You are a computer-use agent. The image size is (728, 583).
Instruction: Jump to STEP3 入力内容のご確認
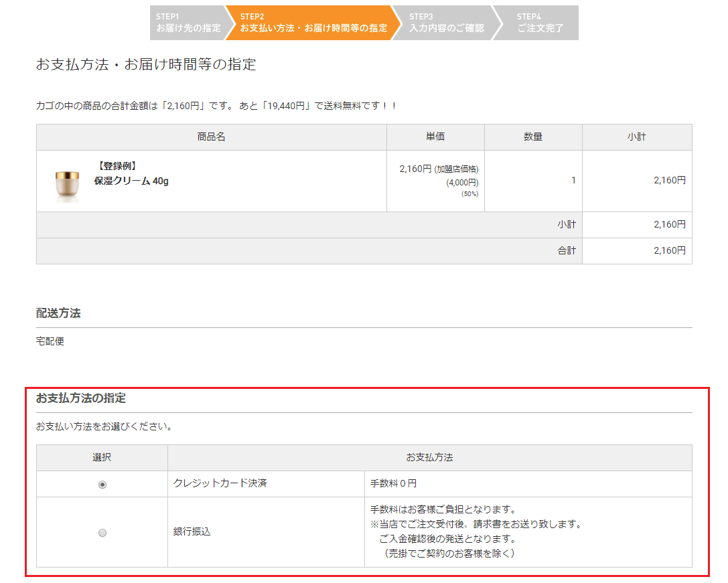[445, 23]
